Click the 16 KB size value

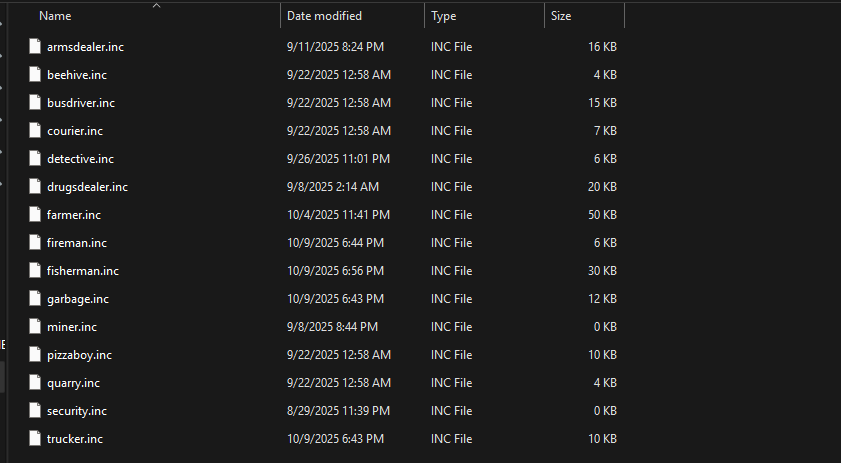click(x=602, y=47)
